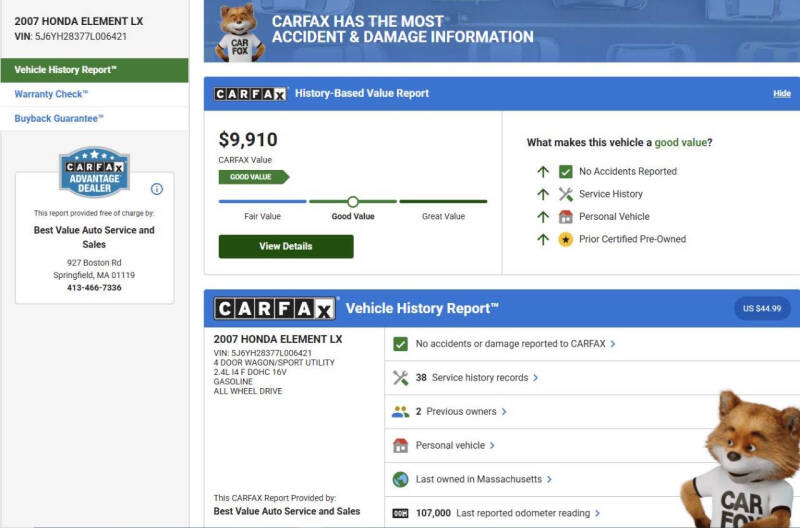This screenshot has height=528, width=800.
Task: Click the Fair Value blue segment
Action: 262,202
